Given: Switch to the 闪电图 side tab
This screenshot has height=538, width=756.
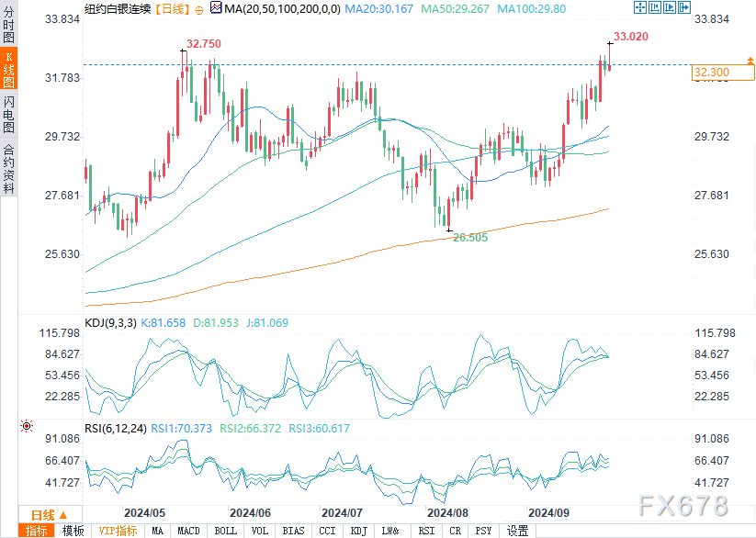Looking at the screenshot, I should click(8, 114).
